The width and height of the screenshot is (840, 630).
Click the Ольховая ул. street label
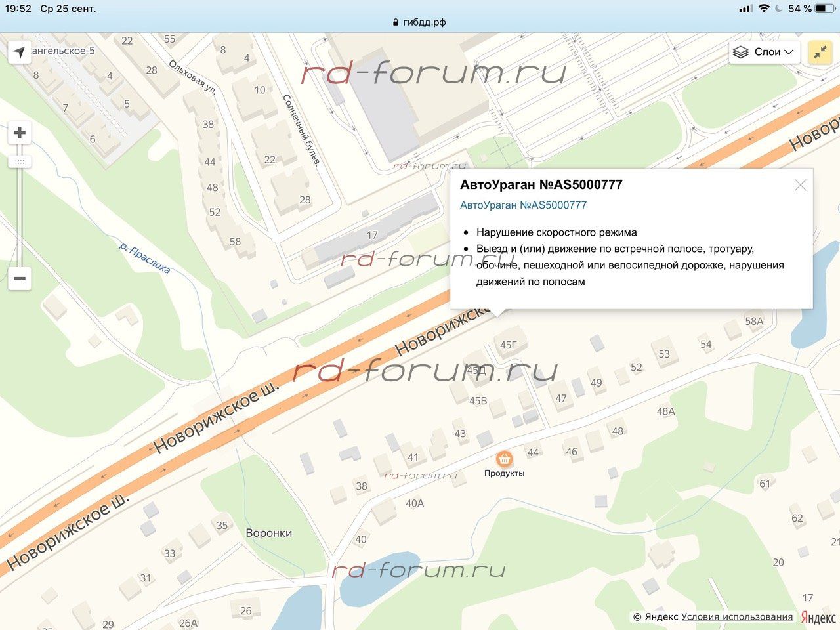point(192,78)
